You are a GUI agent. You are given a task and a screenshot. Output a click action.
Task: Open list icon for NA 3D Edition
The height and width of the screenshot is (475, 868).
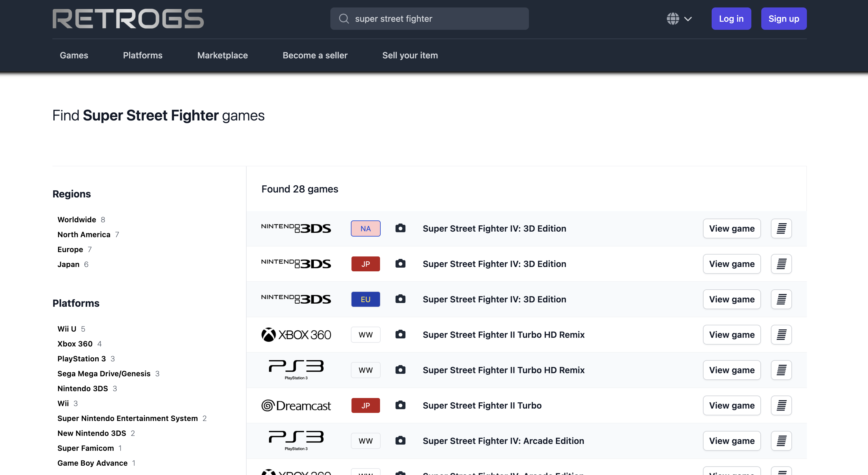781,228
